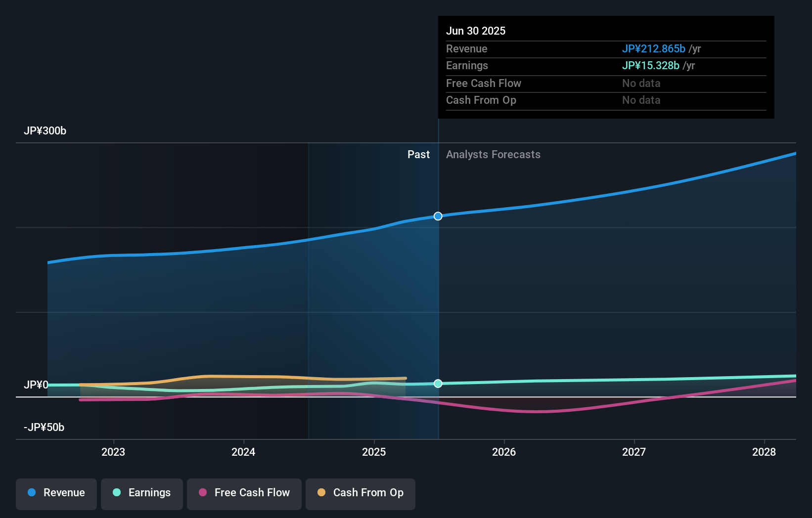The image size is (812, 518).
Task: Click the Cash From Op legend button
Action: pos(360,494)
